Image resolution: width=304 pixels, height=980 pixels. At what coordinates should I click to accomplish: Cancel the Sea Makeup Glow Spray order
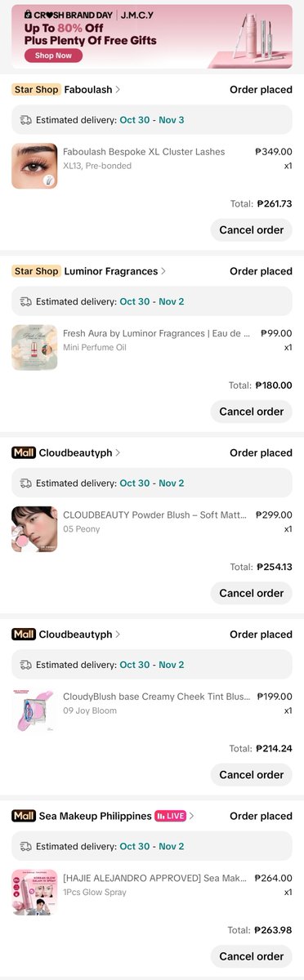point(251,956)
